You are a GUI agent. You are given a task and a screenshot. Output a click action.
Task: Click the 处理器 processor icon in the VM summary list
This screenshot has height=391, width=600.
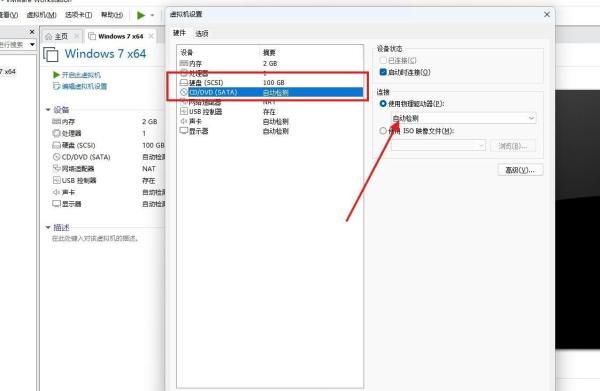coord(56,133)
